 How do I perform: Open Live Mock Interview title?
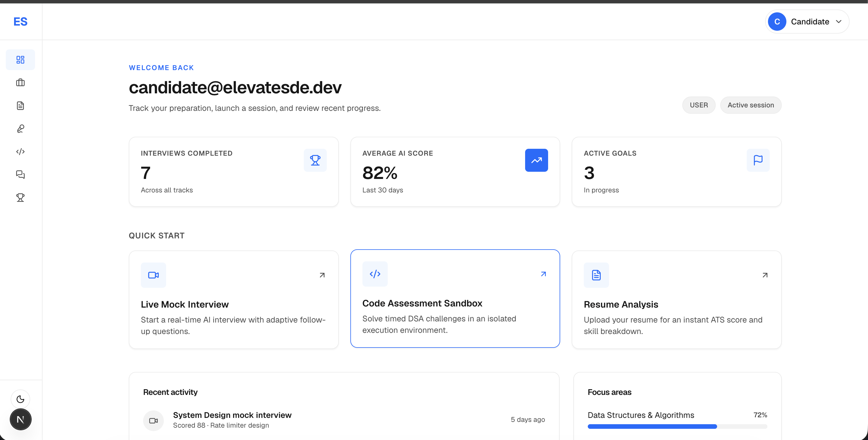pos(185,304)
